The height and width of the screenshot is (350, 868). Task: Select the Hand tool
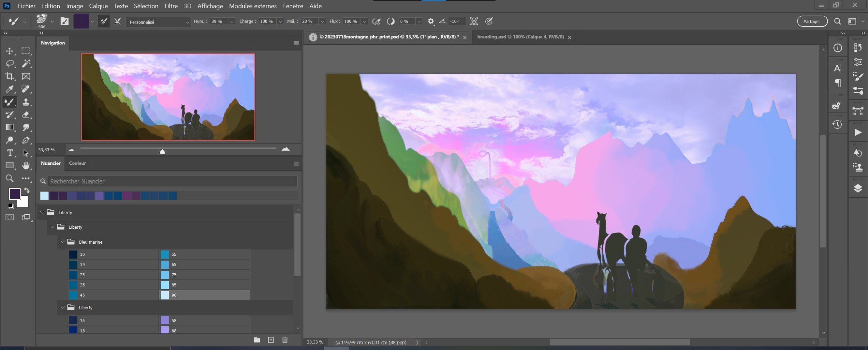point(25,166)
